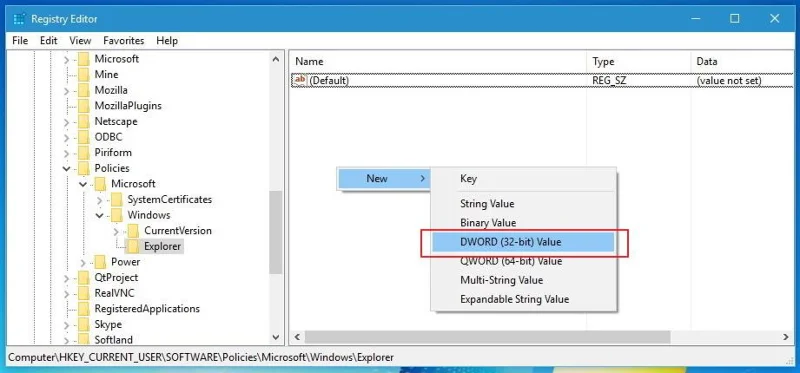The image size is (800, 373).
Task: Open the Favorites menu
Action: pyautogui.click(x=123, y=40)
